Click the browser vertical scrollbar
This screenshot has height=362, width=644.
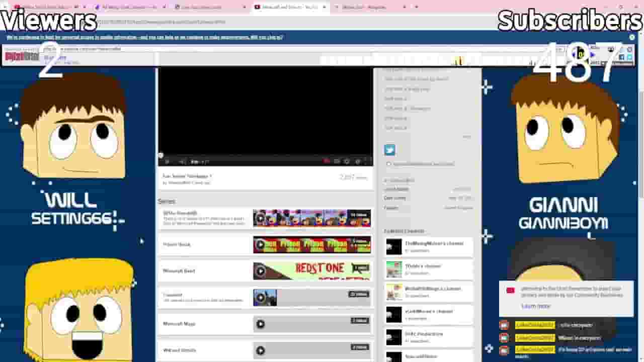(x=641, y=146)
